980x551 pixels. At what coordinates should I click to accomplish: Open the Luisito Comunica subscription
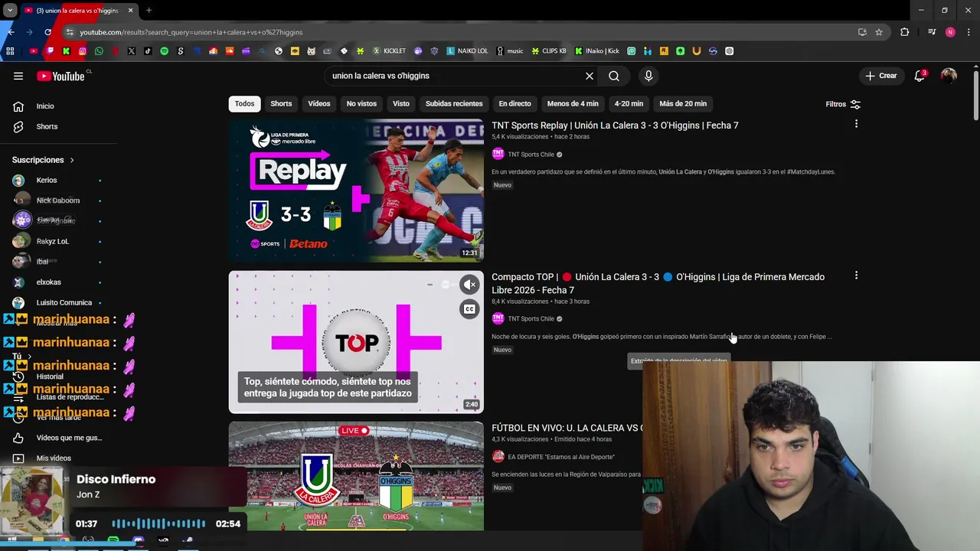coord(64,302)
